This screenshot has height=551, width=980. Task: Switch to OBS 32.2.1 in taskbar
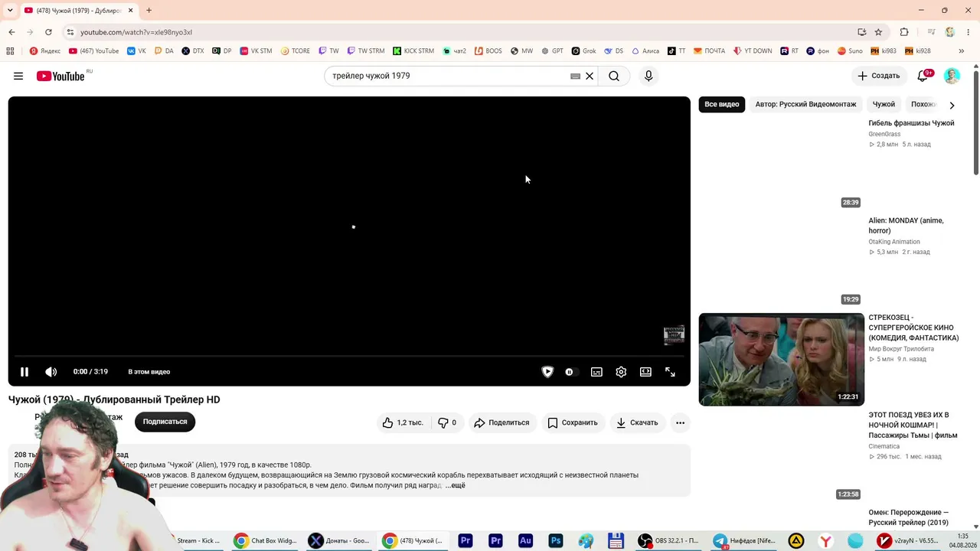[668, 540]
